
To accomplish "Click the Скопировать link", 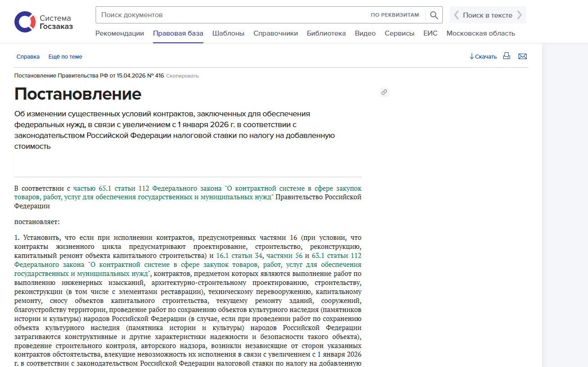I will 183,76.
